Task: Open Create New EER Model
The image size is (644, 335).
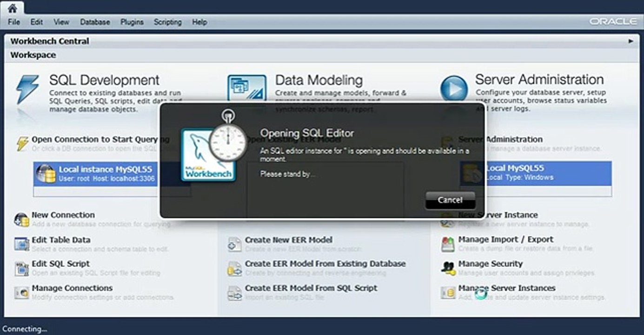Action: coord(289,240)
